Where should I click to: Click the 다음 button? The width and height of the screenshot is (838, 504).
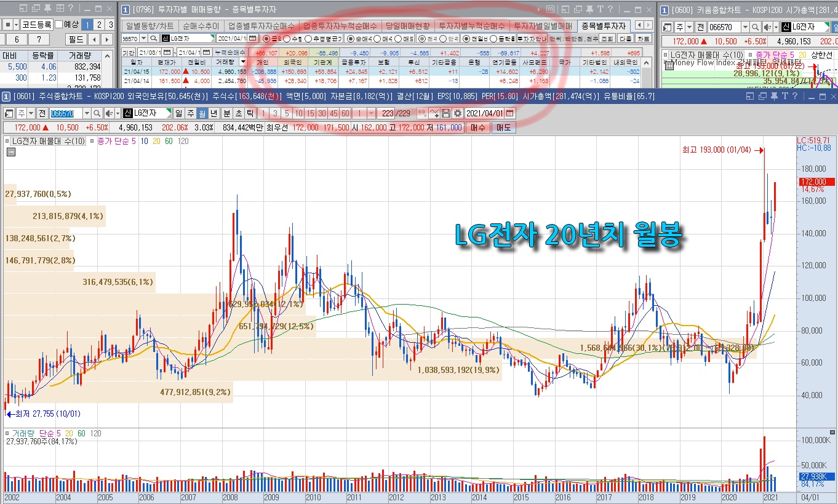625,38
